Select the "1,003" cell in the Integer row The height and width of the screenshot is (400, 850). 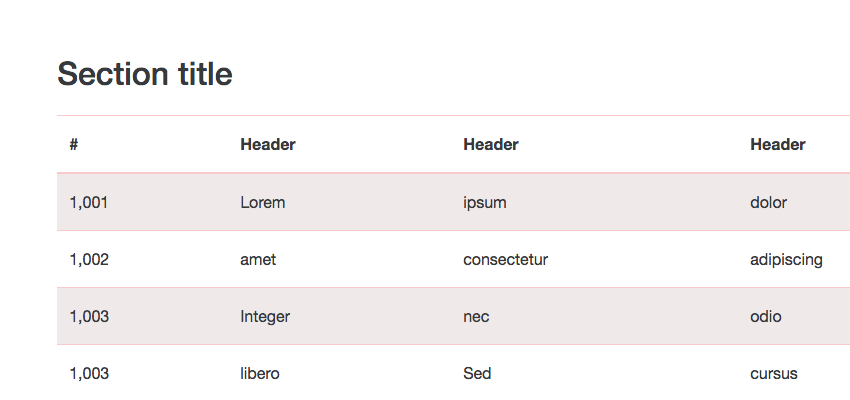tap(89, 316)
